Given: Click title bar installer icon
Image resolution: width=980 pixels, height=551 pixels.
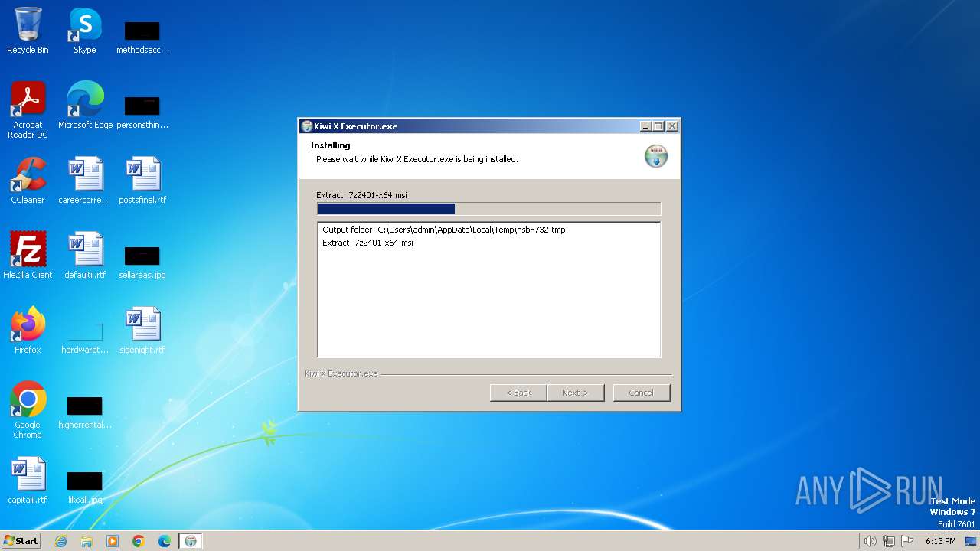Looking at the screenshot, I should pyautogui.click(x=306, y=126).
